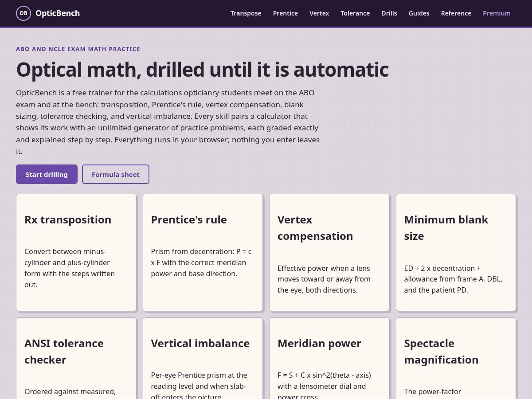Click the text 'F = S + C x sin^2(theta - axis)'

pyautogui.click(x=324, y=375)
